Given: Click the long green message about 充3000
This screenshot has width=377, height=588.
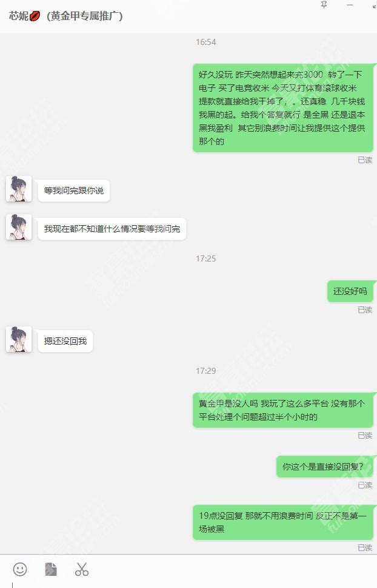Looking at the screenshot, I should (x=283, y=108).
